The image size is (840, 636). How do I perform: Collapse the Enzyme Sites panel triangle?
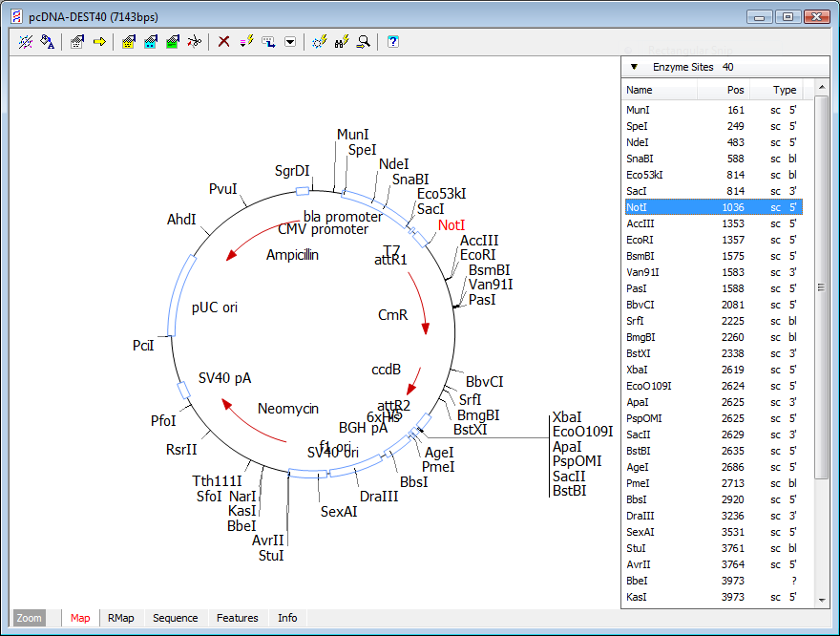pyautogui.click(x=634, y=67)
